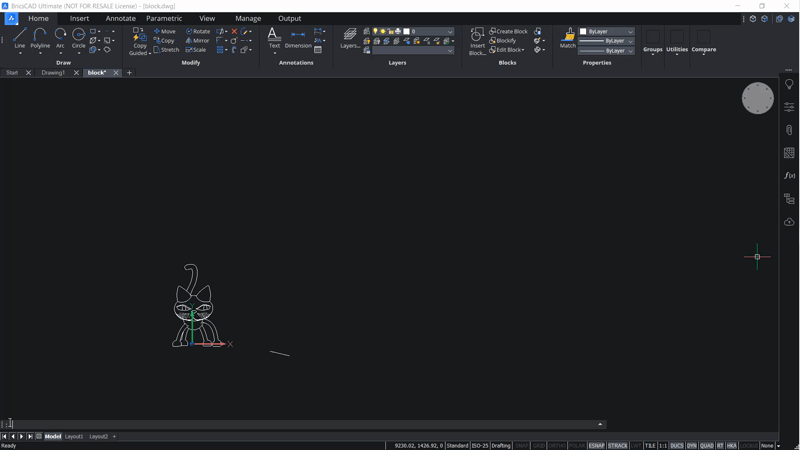Open the Home ribbon tab
This screenshot has height=450, width=800.
[38, 18]
